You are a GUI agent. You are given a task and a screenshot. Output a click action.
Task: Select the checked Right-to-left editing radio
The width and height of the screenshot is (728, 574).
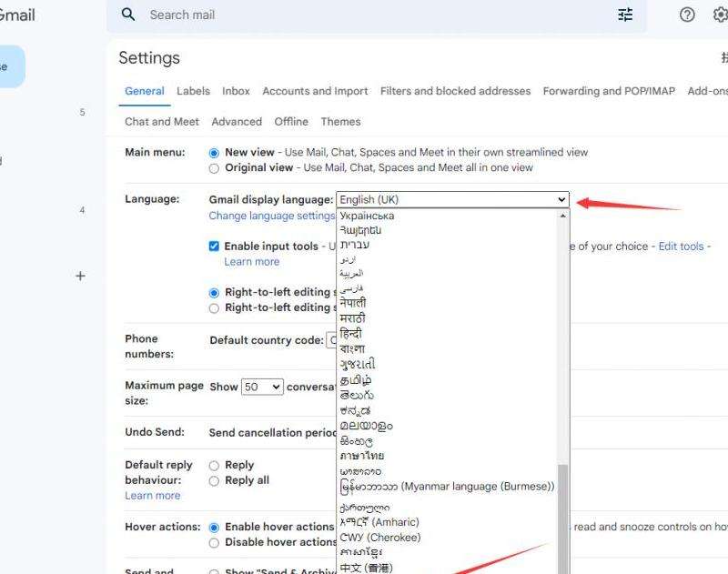[x=214, y=293]
